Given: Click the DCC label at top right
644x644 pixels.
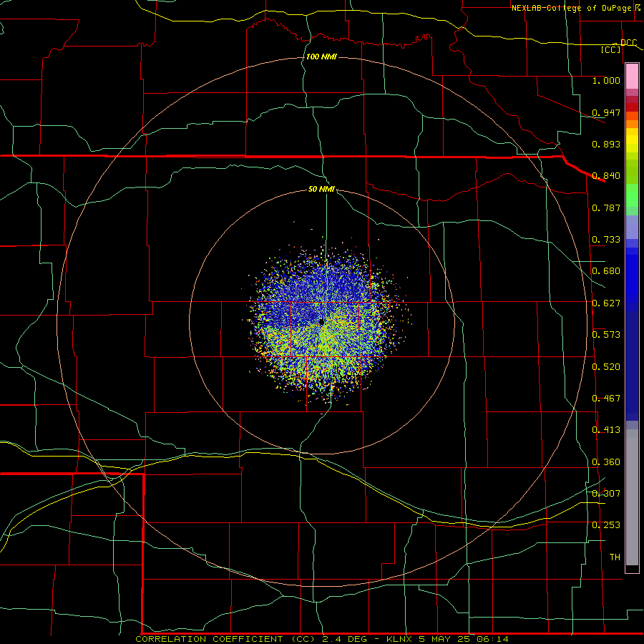Looking at the screenshot, I should [x=628, y=43].
